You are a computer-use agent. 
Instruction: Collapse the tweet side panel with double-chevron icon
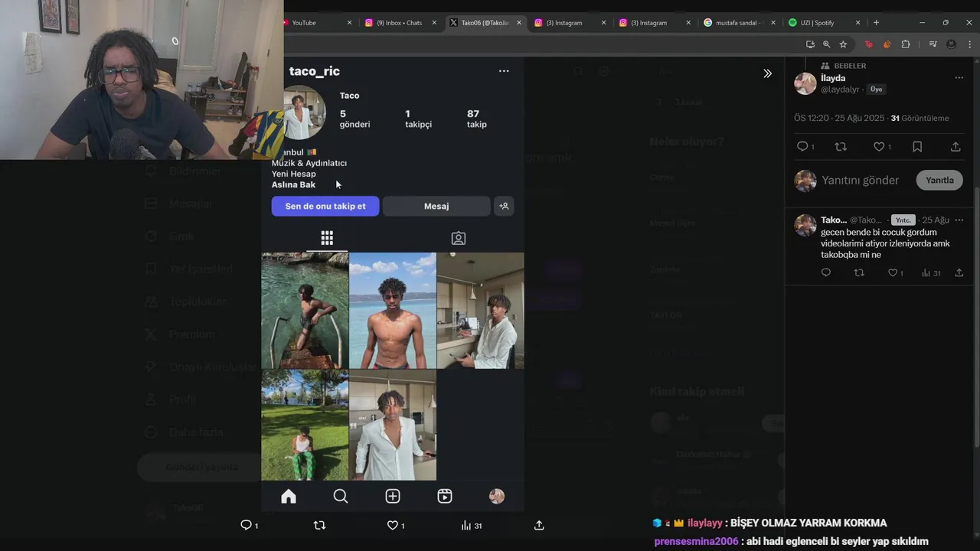tap(767, 73)
